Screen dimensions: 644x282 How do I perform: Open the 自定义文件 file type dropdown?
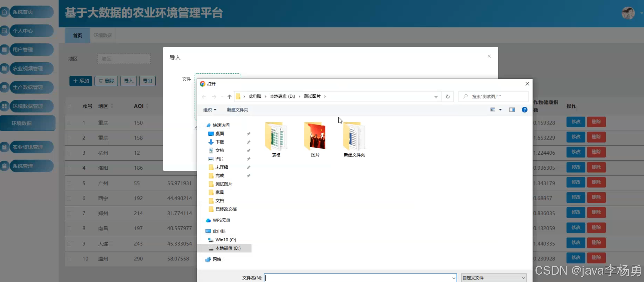494,278
